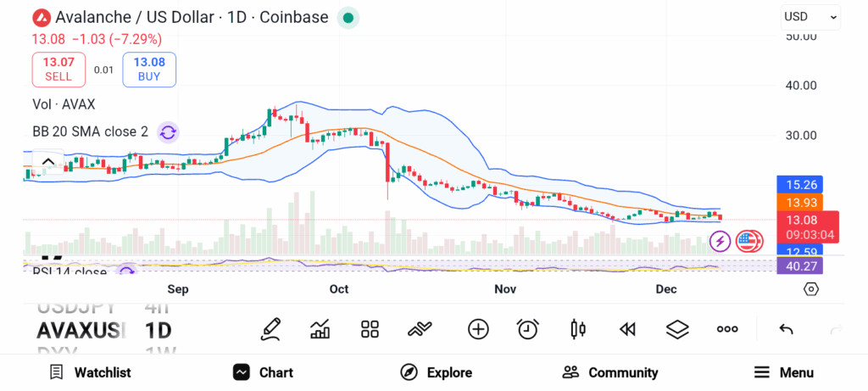This screenshot has height=391, width=868.
Task: Switch to the Watchlist tab
Action: 90,372
